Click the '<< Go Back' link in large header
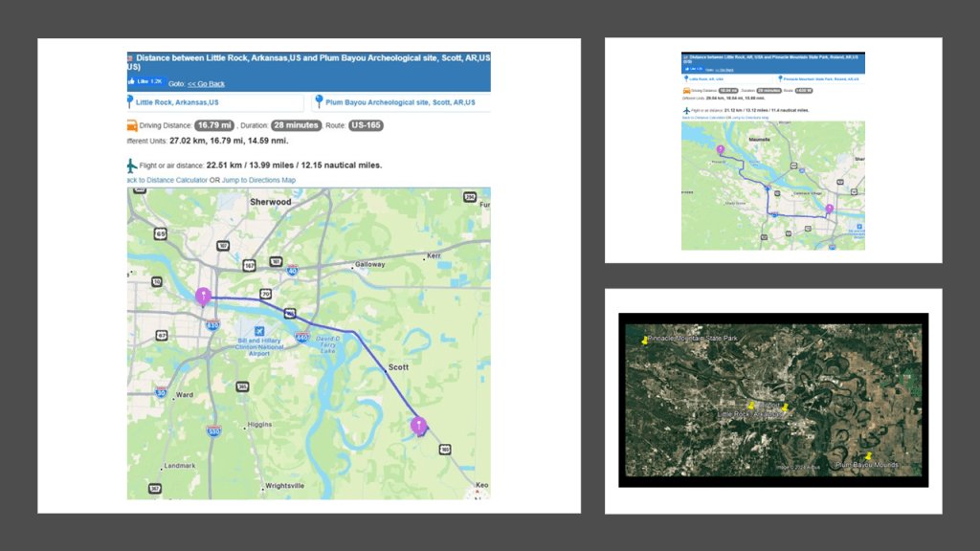980x551 pixels. click(x=206, y=83)
